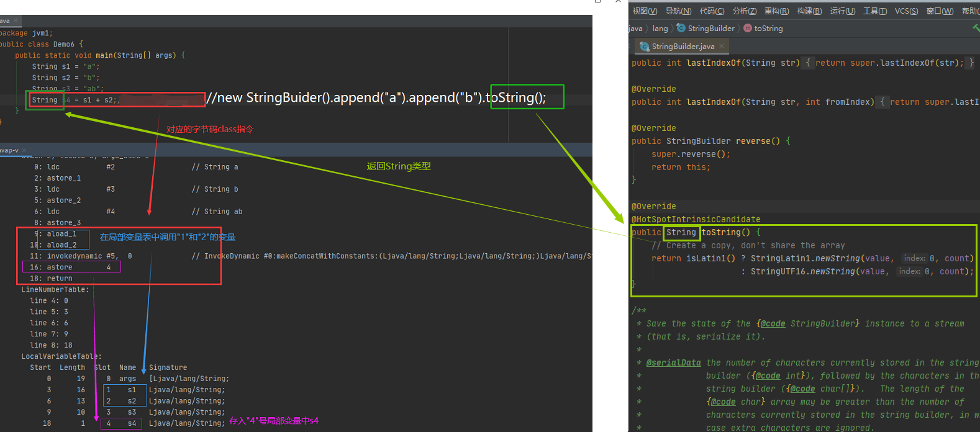
Task: Click 'LineNumberTable:' heading
Action: (55, 290)
